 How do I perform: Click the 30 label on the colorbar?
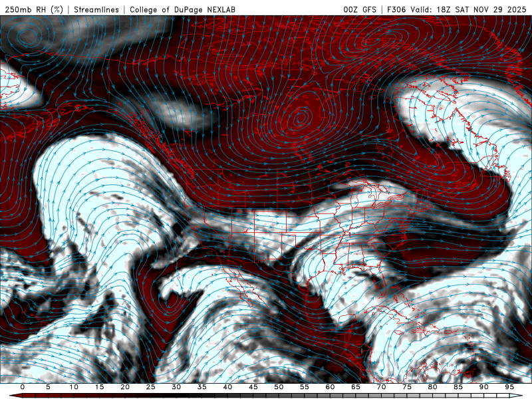(x=176, y=387)
